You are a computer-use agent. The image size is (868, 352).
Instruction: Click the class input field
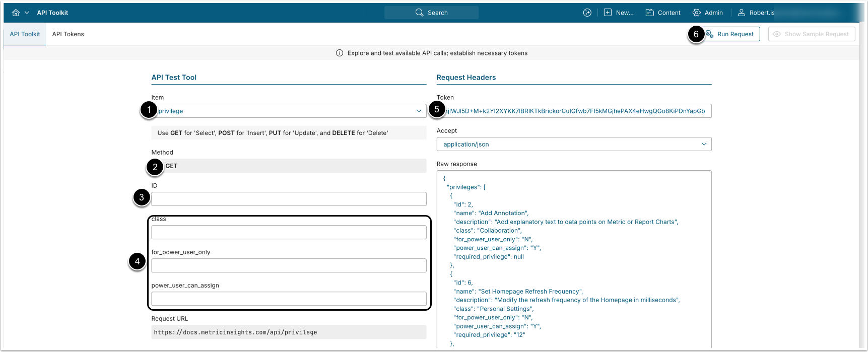289,232
